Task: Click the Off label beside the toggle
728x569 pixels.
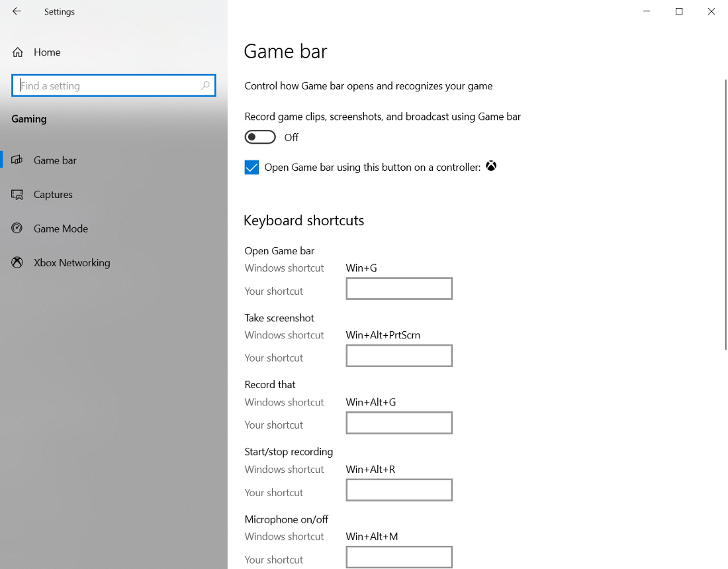Action: (291, 138)
